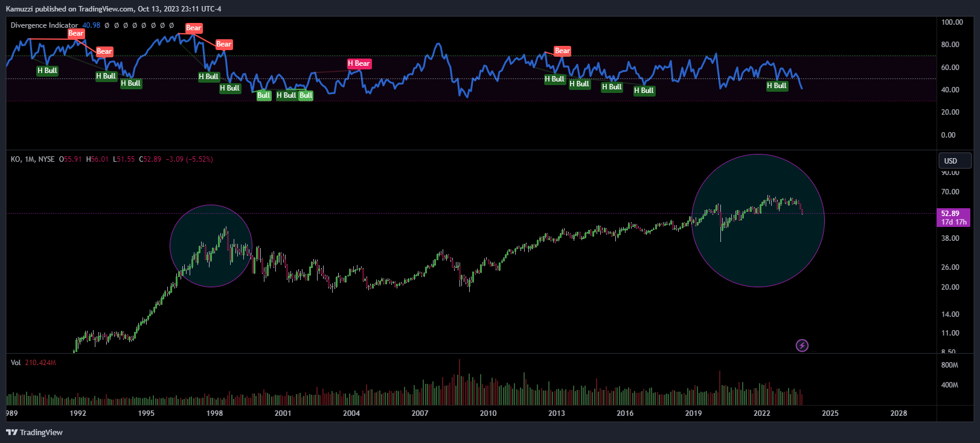Click the open price O55.91
Image resolution: width=980 pixels, height=443 pixels.
point(70,159)
